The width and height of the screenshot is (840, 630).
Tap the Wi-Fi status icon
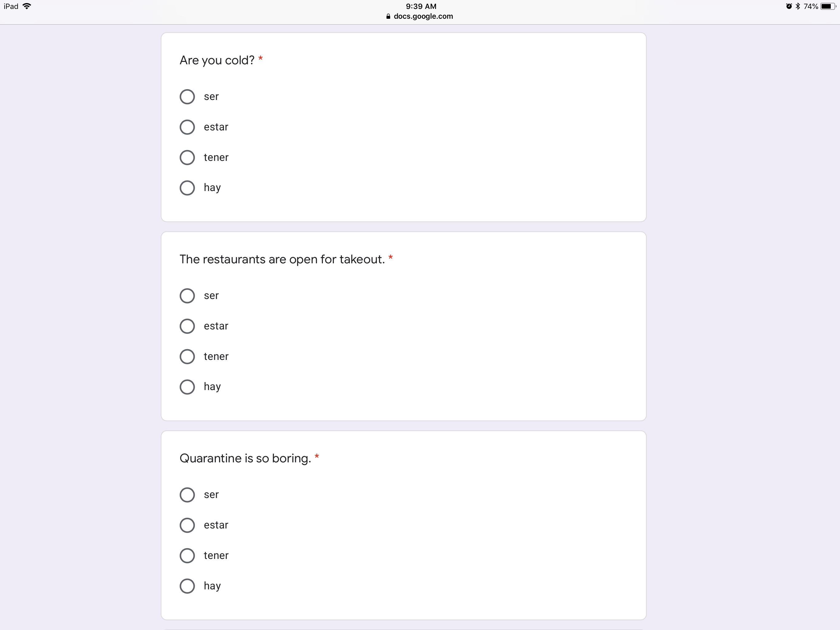27,6
